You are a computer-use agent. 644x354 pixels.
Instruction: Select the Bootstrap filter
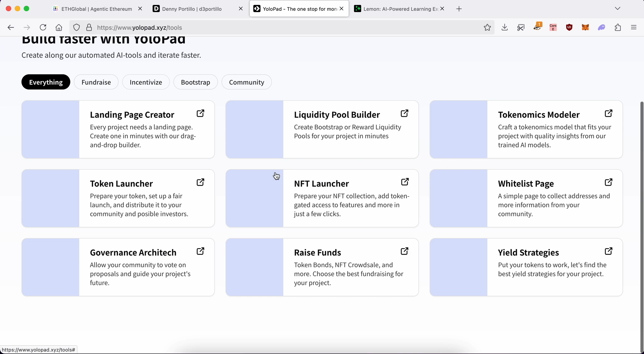click(x=195, y=82)
